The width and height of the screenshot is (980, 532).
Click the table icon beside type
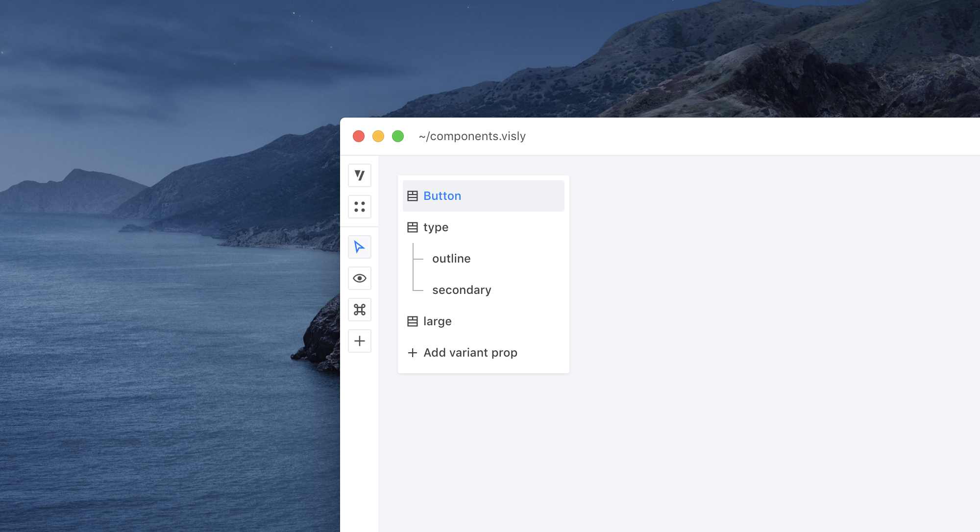pos(413,227)
